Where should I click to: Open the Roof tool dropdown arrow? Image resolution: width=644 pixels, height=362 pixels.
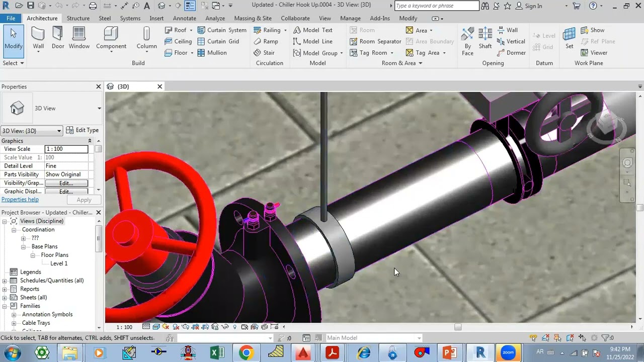pos(191,30)
